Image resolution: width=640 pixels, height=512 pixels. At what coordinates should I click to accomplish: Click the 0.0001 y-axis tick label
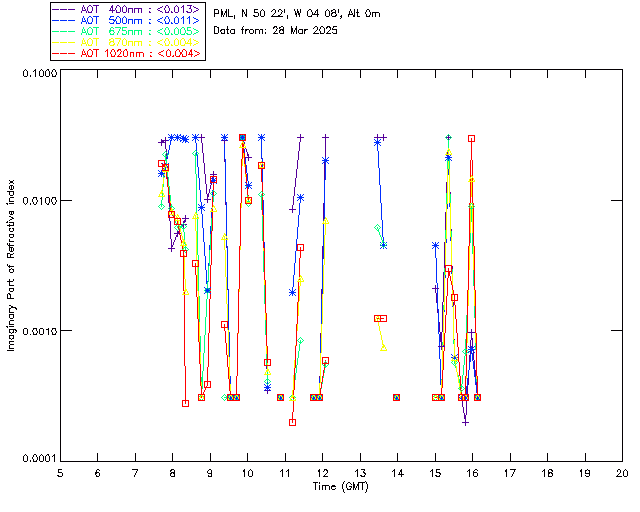click(x=39, y=459)
